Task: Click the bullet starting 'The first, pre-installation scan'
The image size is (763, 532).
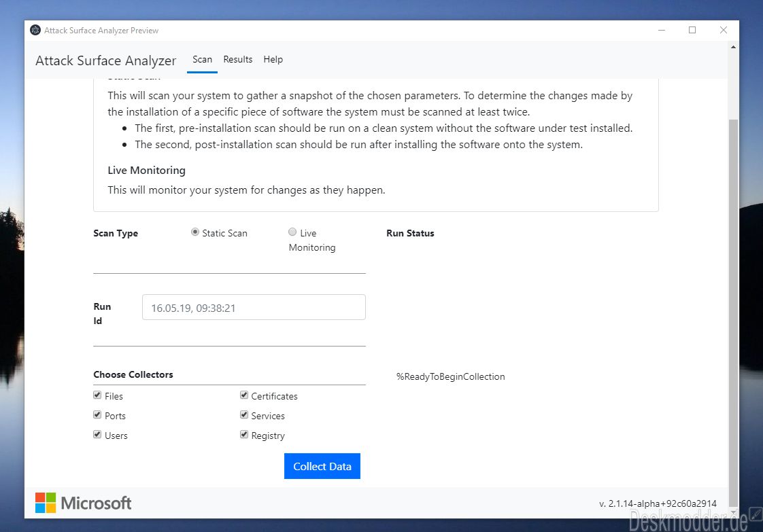Action: pos(384,128)
